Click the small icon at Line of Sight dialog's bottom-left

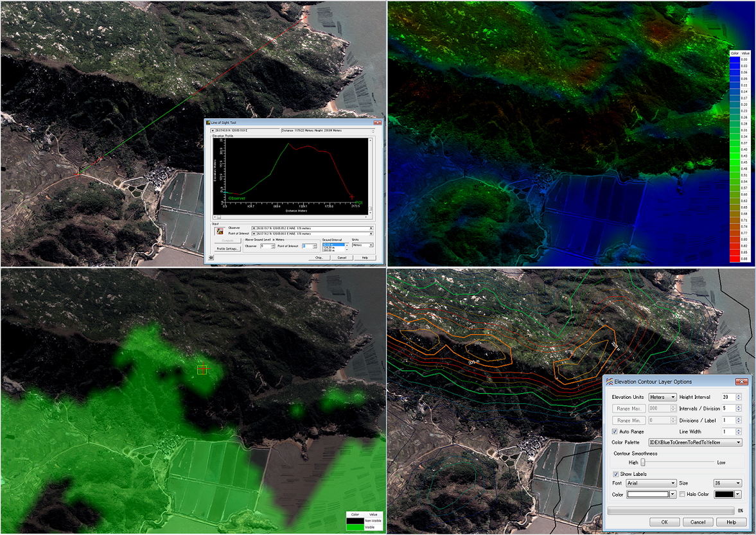click(209, 258)
